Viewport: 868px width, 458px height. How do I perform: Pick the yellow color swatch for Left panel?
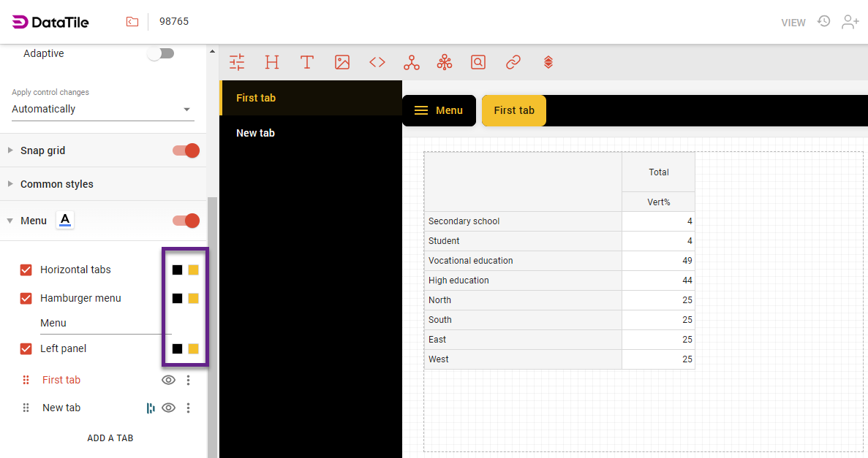click(x=193, y=348)
